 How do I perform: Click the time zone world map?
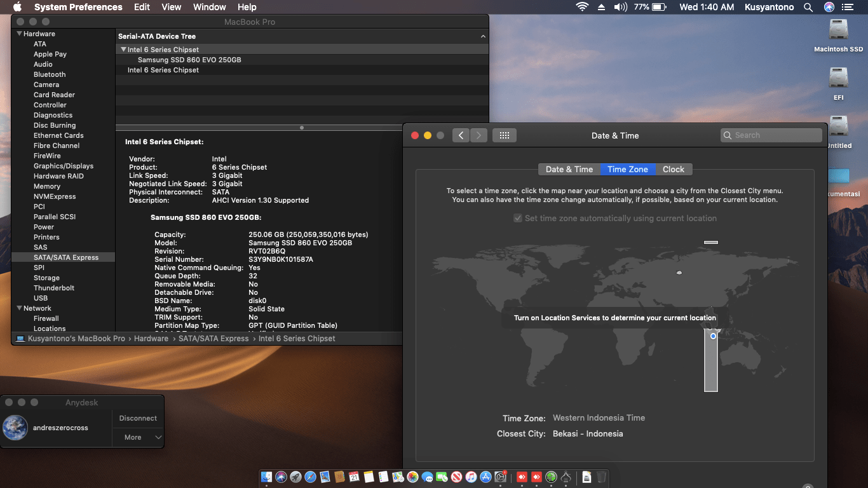(x=614, y=315)
